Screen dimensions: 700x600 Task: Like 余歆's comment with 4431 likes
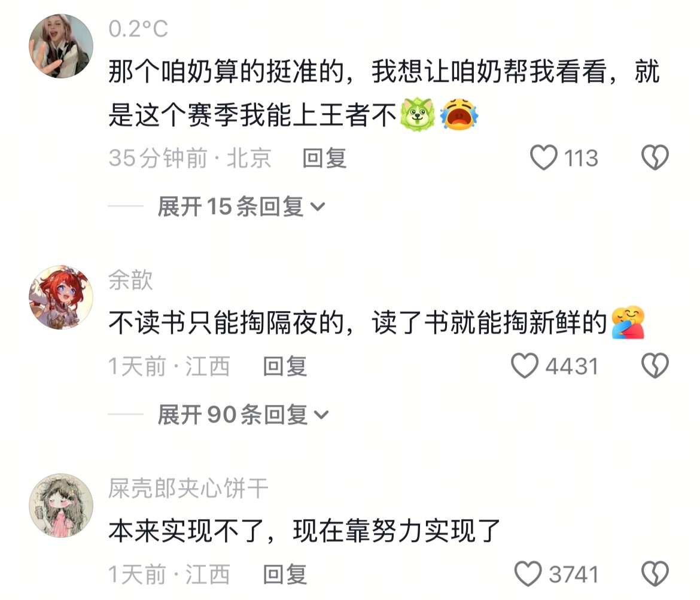click(x=525, y=366)
